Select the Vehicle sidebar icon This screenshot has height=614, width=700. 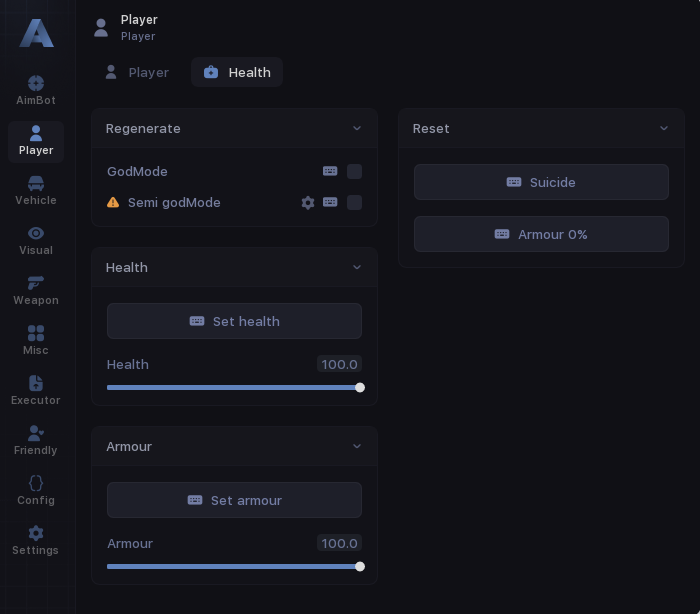[x=36, y=184]
